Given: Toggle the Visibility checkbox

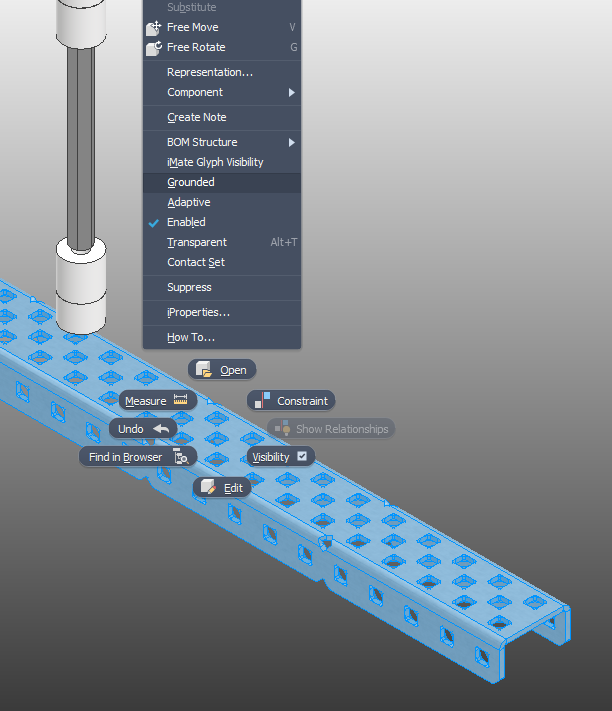Looking at the screenshot, I should coord(302,456).
